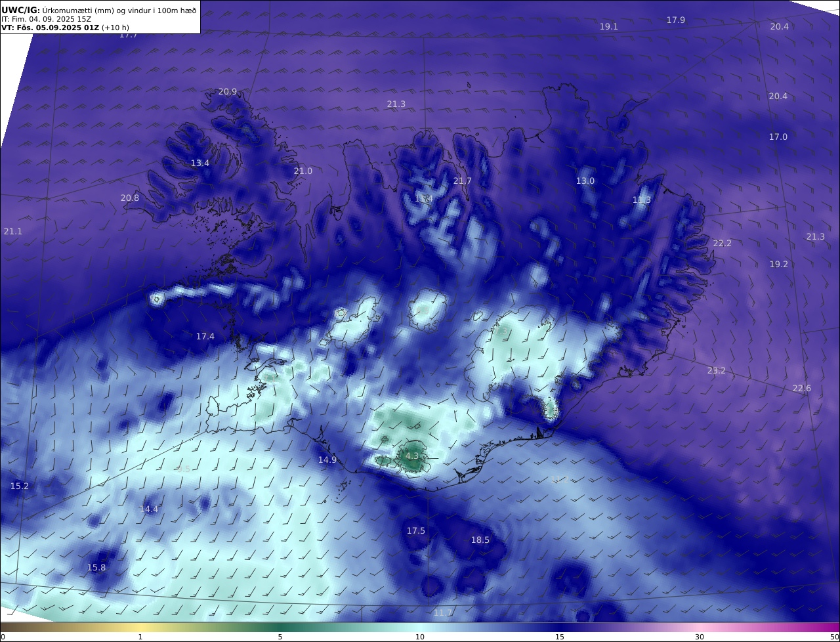Click the color scale tick label 1
This screenshot has height=642, width=840.
point(140,637)
